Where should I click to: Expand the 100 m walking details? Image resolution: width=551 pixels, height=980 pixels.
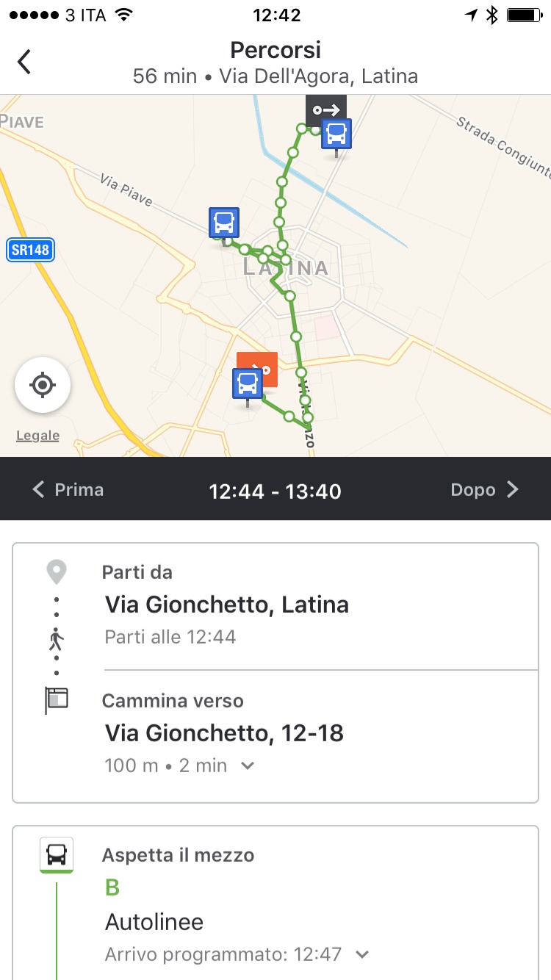(x=248, y=765)
